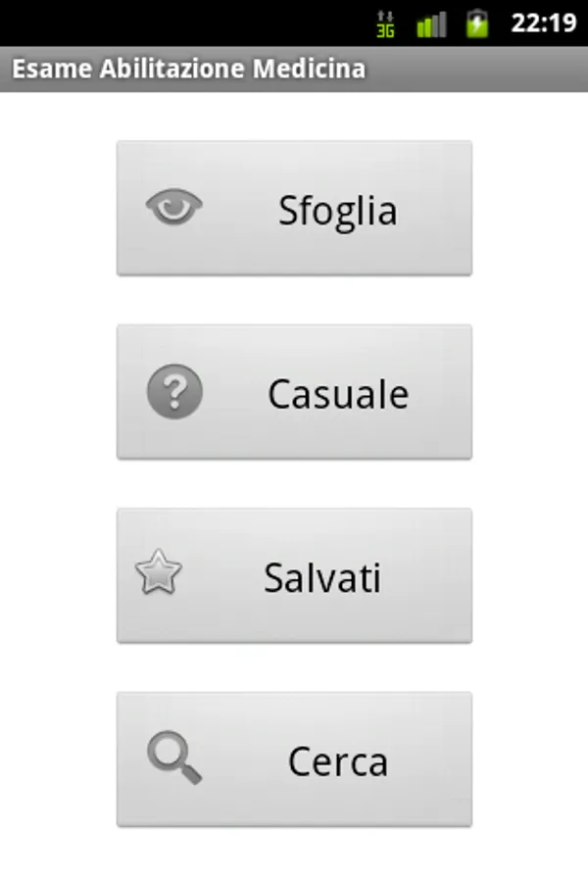Start a random question with Casuale button

[x=294, y=392]
